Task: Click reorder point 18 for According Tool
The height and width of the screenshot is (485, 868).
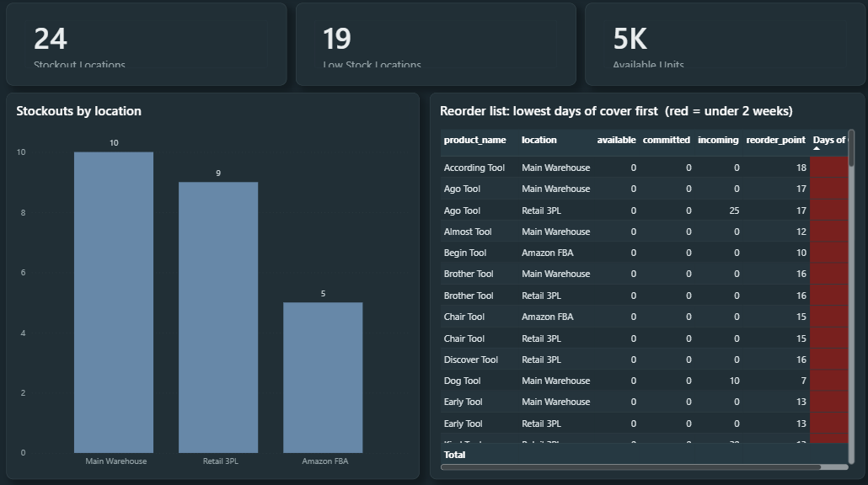Action: (x=801, y=168)
